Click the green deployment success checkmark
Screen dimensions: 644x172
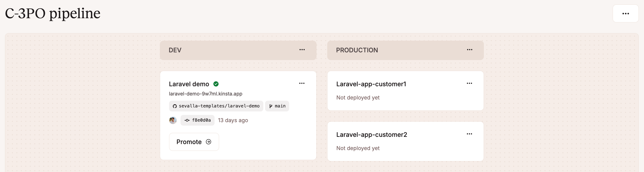click(x=216, y=84)
